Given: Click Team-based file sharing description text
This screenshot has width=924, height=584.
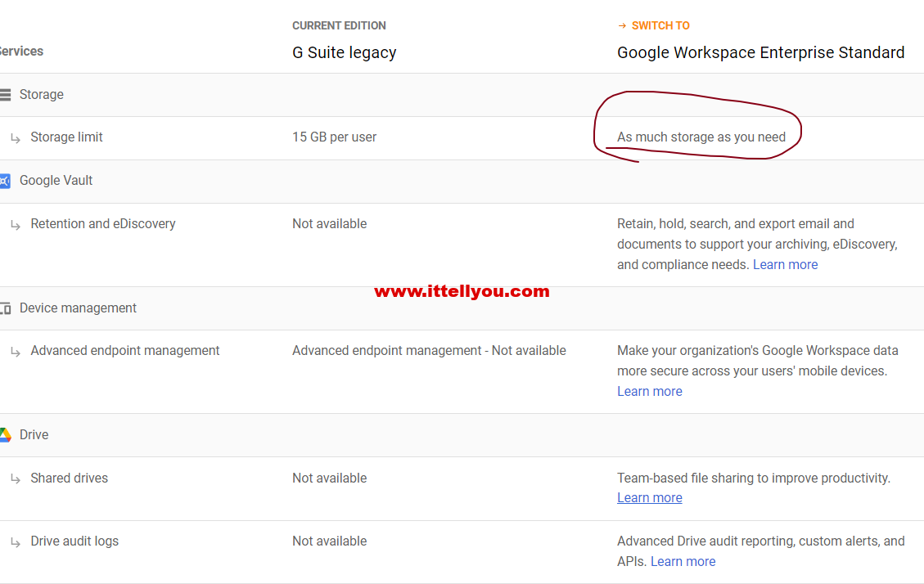Looking at the screenshot, I should pyautogui.click(x=754, y=478).
